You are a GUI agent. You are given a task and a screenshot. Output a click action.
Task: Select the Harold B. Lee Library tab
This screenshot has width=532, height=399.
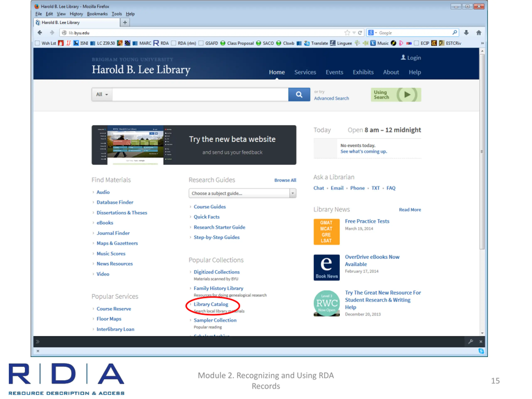[77, 22]
